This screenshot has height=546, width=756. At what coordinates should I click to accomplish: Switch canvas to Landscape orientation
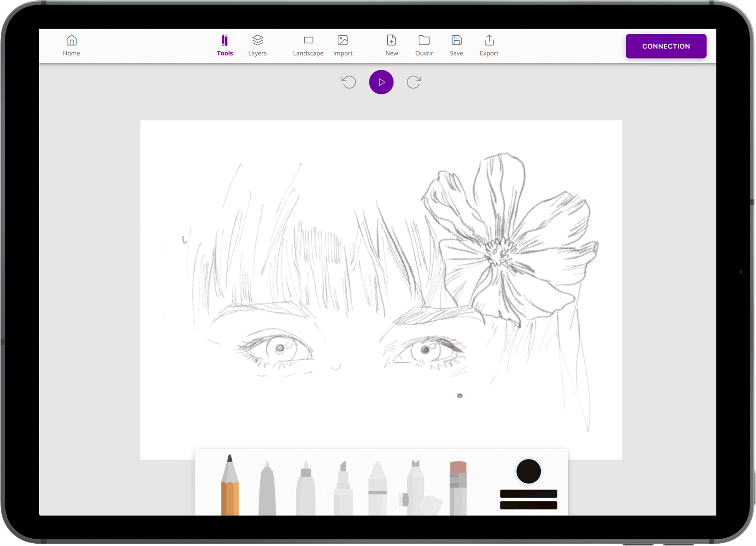point(308,46)
